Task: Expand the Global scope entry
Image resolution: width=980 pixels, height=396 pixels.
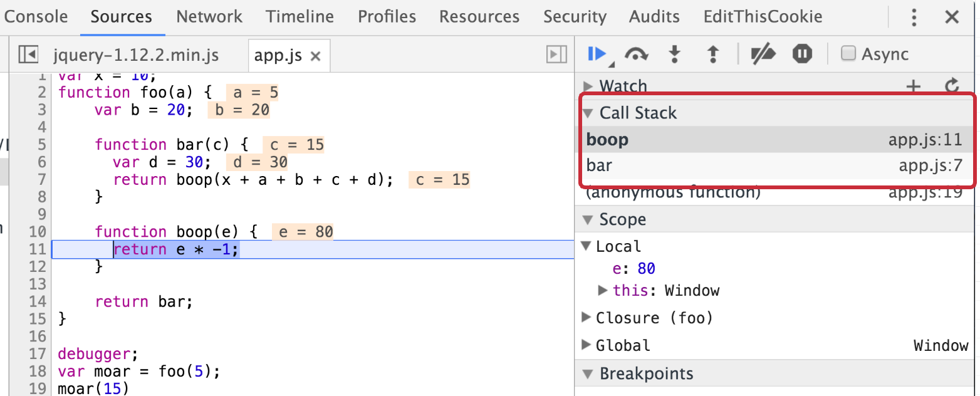Action: 587,345
